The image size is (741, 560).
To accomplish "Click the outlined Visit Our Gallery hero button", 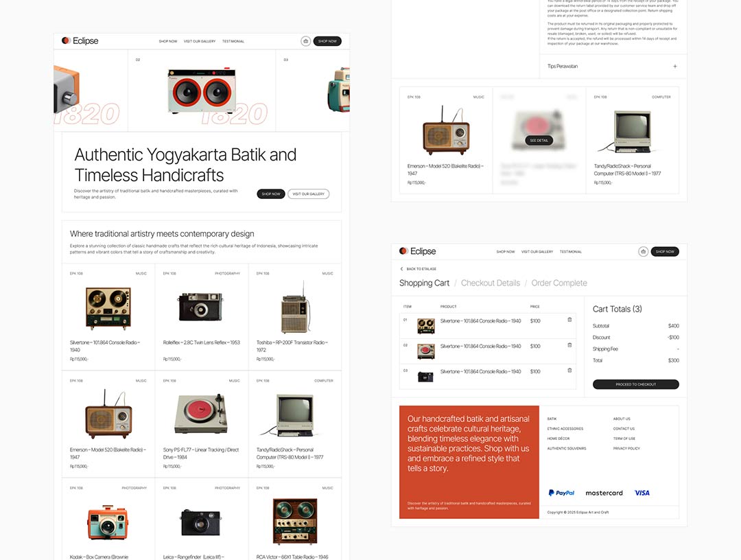I will [308, 194].
